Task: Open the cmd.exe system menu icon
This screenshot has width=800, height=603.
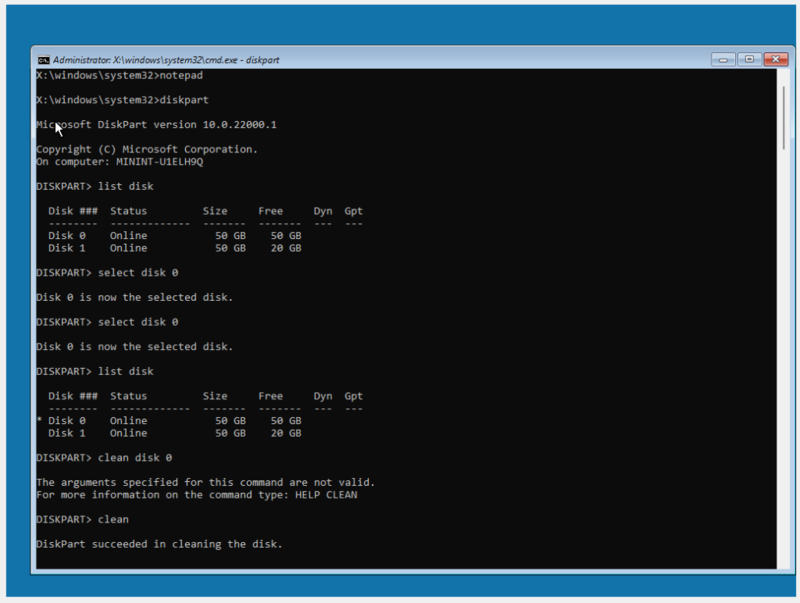Action: click(43, 60)
